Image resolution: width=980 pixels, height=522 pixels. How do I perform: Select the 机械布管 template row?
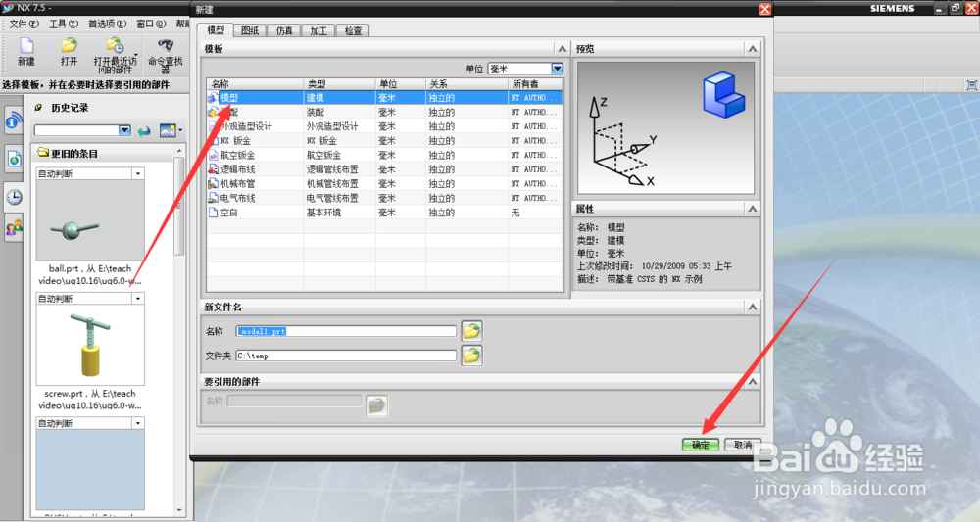click(384, 183)
